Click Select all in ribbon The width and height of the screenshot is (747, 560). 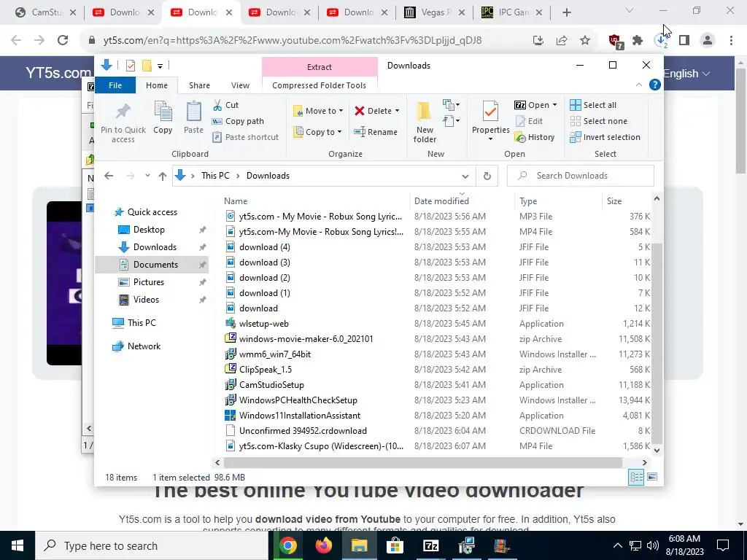[x=593, y=105]
